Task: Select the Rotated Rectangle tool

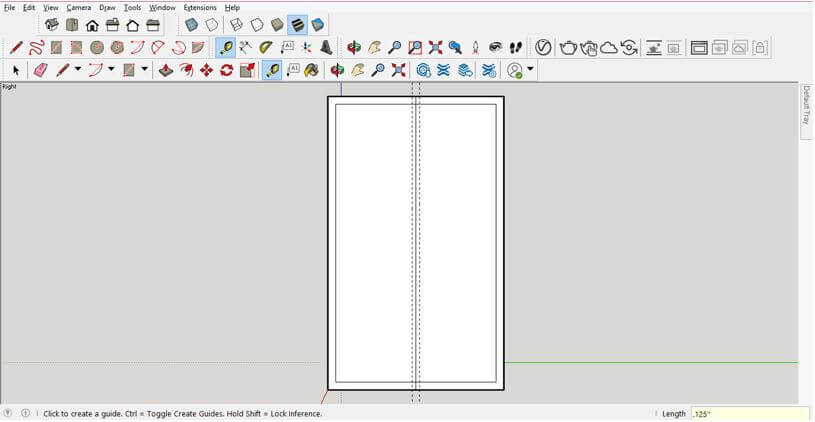Action: point(76,48)
